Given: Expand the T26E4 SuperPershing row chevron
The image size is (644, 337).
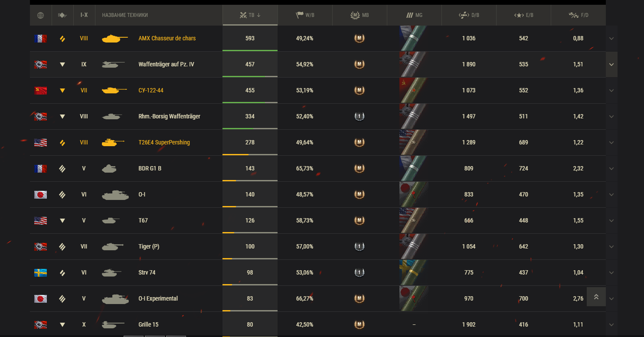Looking at the screenshot, I should (x=611, y=142).
